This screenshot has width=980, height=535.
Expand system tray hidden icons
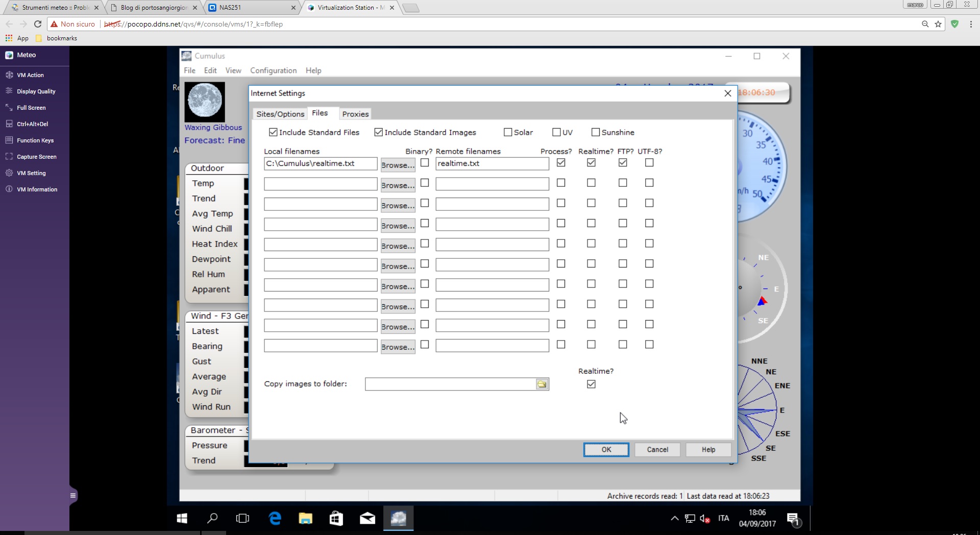pyautogui.click(x=674, y=519)
